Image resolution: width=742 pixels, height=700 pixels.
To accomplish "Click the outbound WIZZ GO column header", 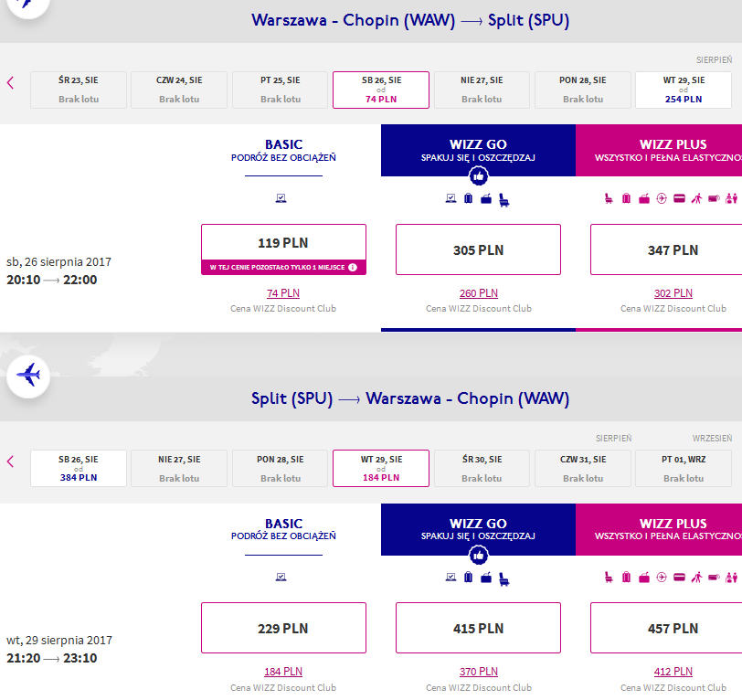I will tap(479, 151).
